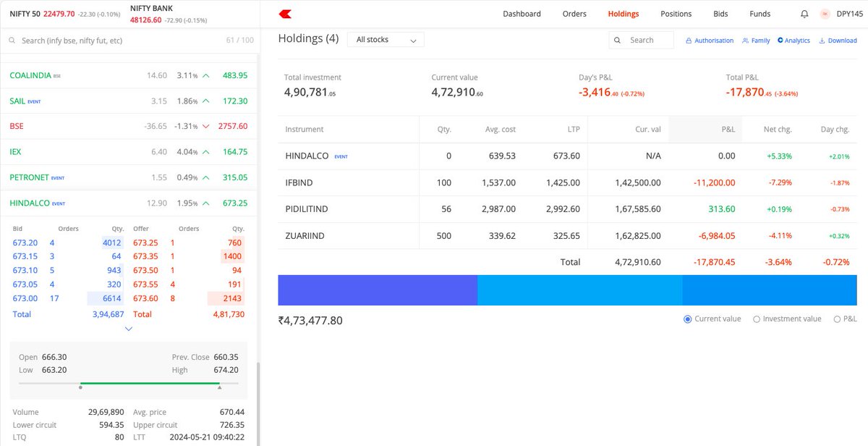Expand more market depth chevron
This screenshot has width=868, height=446.
click(129, 329)
